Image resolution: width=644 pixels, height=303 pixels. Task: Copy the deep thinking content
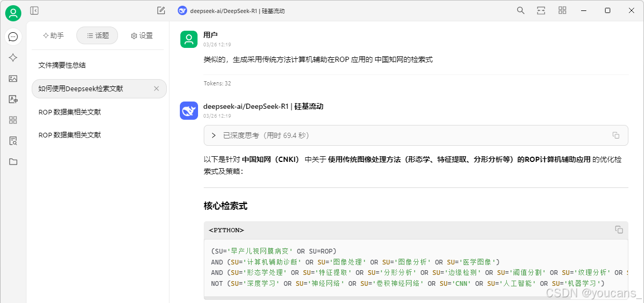pos(616,135)
